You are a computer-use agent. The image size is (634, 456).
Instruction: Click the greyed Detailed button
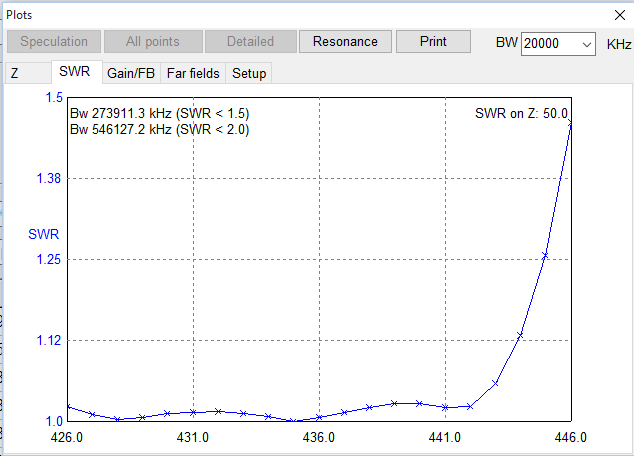(250, 42)
